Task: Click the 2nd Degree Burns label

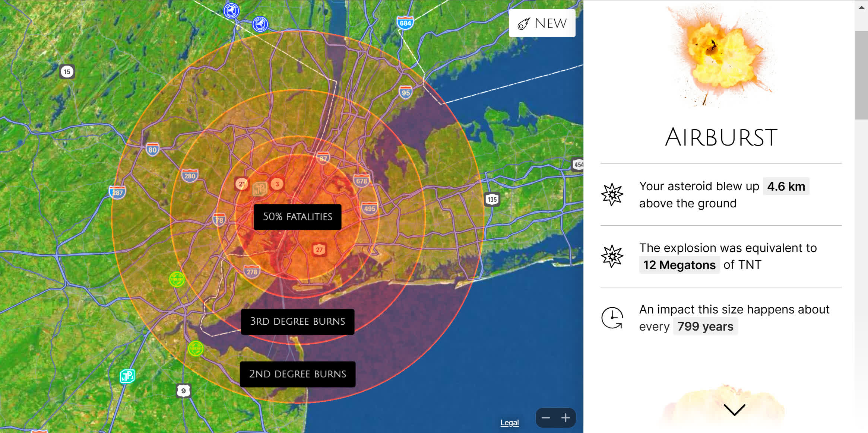Action: [297, 374]
